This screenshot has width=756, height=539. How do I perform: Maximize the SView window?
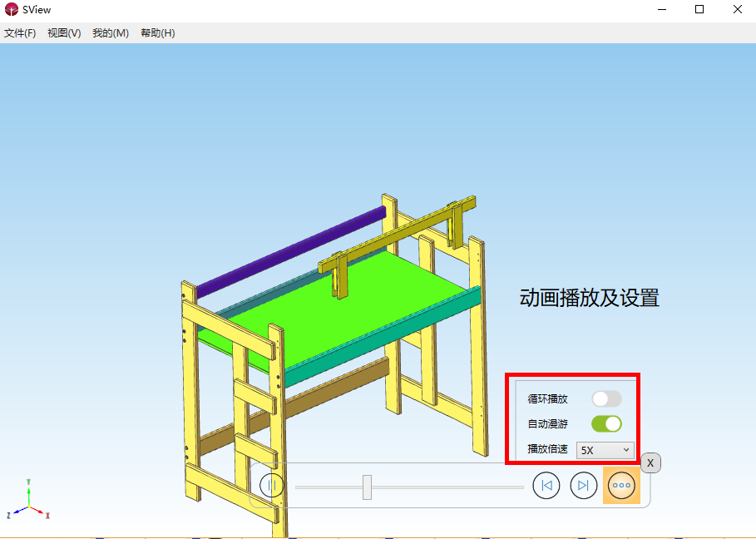[699, 10]
